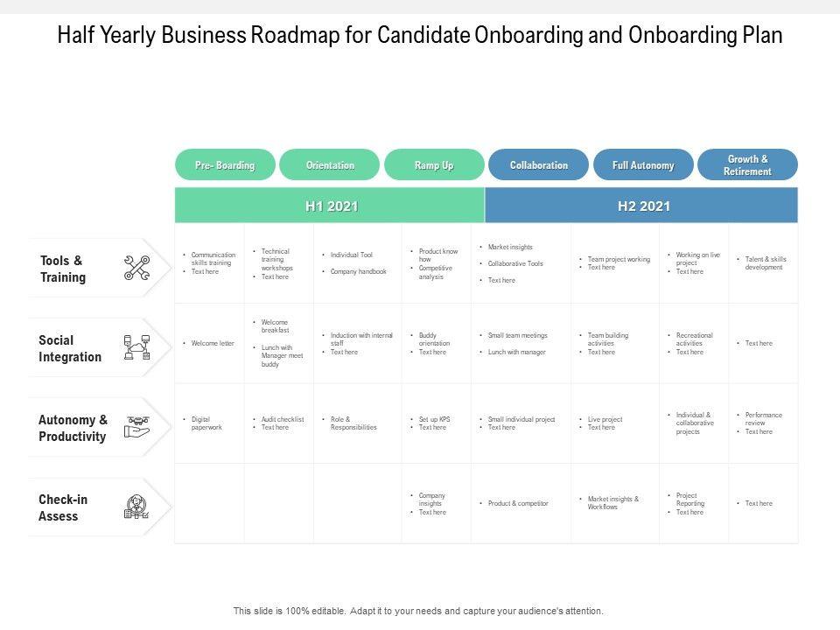Select the H1 2021 header bar
The image size is (840, 630).
(x=331, y=206)
